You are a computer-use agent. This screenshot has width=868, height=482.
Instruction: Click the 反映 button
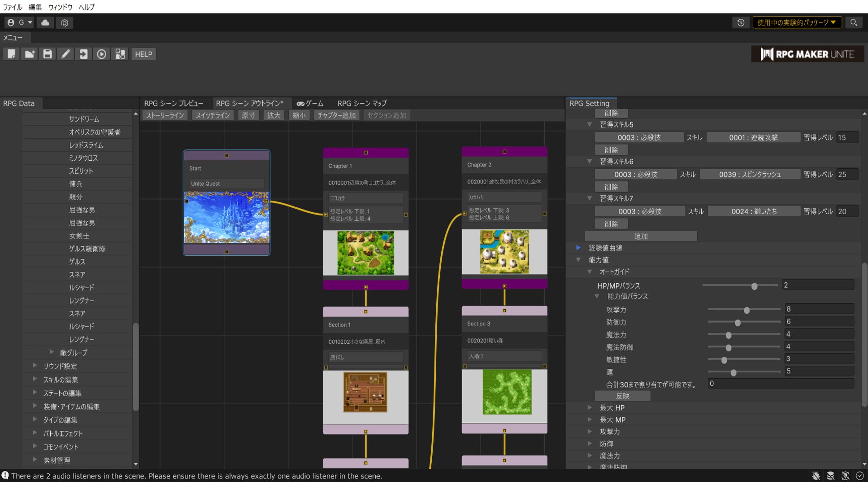click(x=622, y=396)
